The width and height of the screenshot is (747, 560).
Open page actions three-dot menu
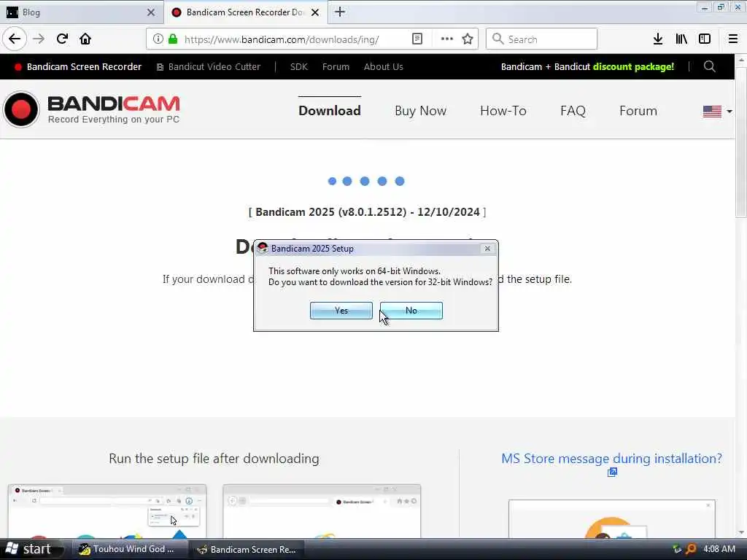point(447,39)
